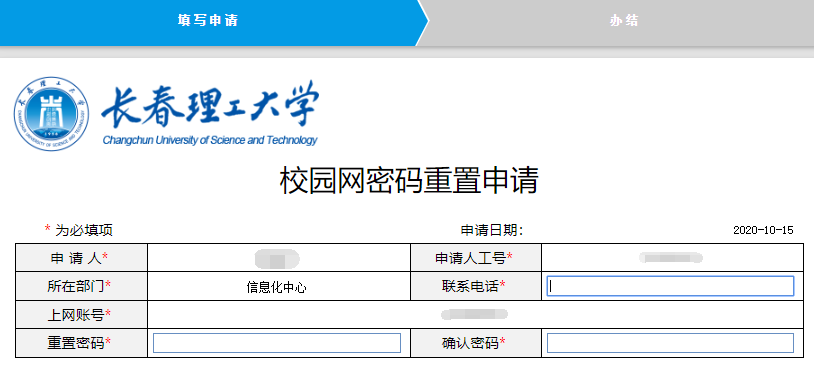Click the 长春理工大学 calligraphy title
The height and width of the screenshot is (391, 814).
click(x=210, y=104)
